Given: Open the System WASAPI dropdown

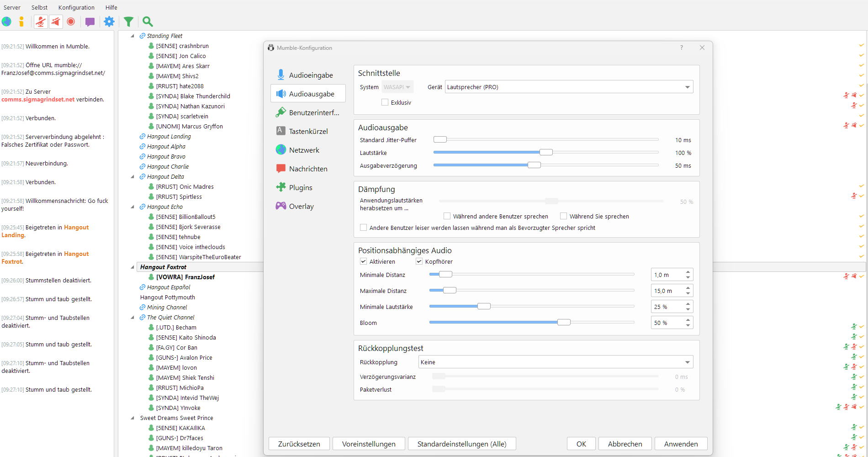Looking at the screenshot, I should [397, 87].
